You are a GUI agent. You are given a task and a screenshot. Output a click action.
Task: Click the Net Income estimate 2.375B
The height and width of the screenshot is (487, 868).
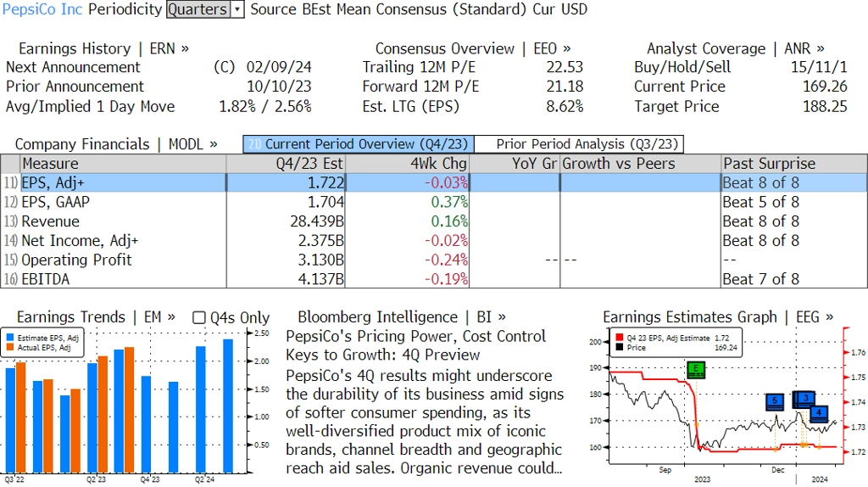321,241
